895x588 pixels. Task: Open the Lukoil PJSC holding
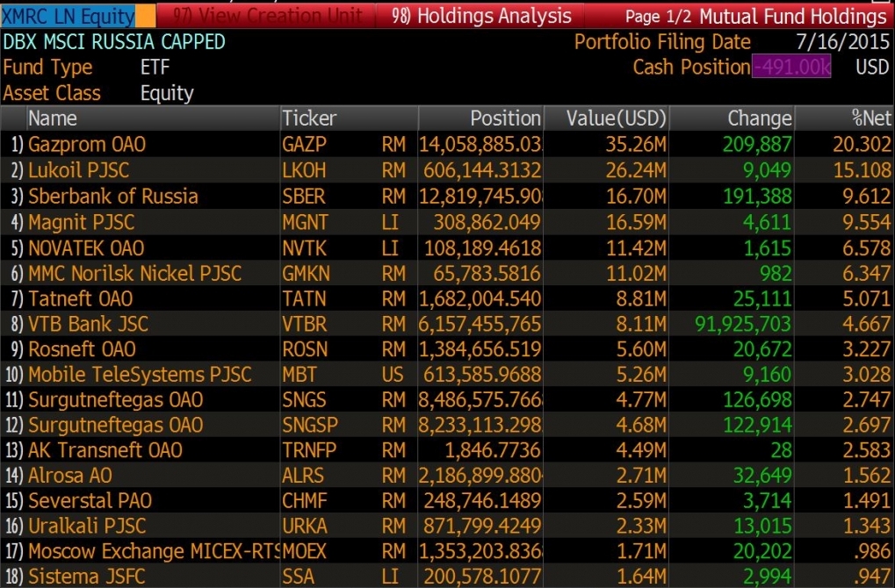(x=79, y=170)
